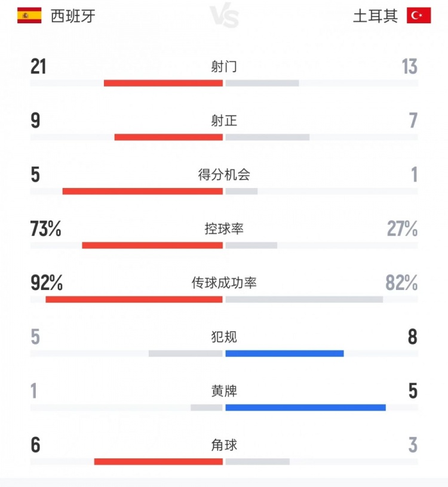Click Turkey's blue 黄牌 bar
448x487 pixels.
pos(305,408)
